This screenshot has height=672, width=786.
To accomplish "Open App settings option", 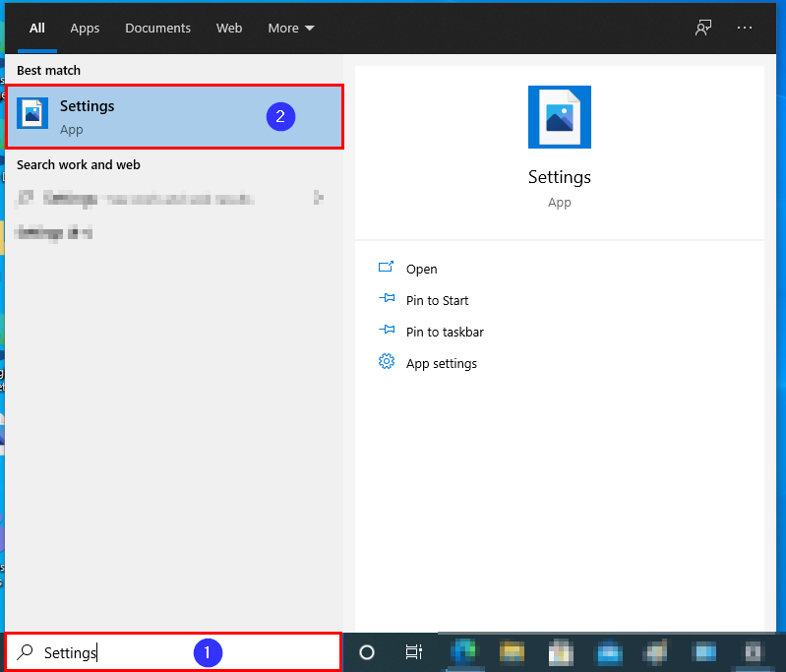I will pyautogui.click(x=441, y=364).
